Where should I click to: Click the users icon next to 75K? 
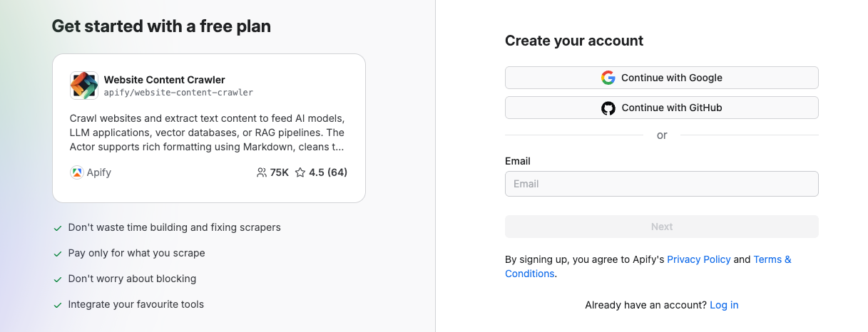pos(261,172)
